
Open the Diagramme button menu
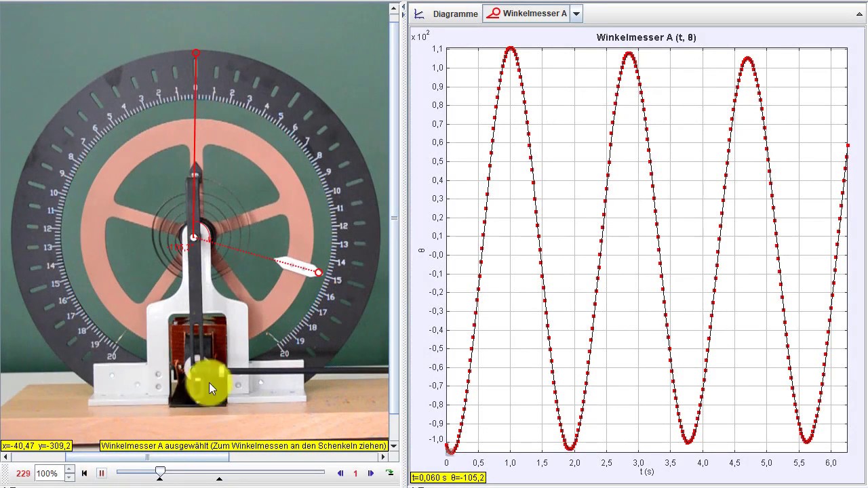[447, 14]
